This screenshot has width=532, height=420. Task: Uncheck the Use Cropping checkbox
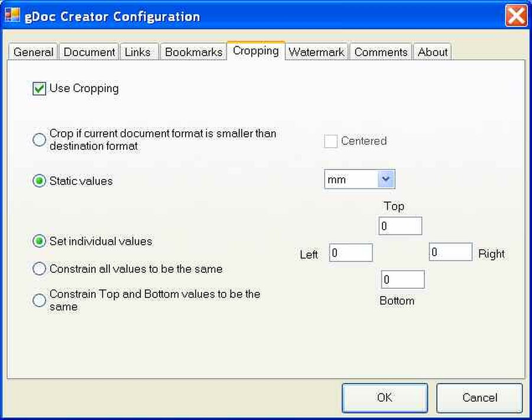click(40, 89)
